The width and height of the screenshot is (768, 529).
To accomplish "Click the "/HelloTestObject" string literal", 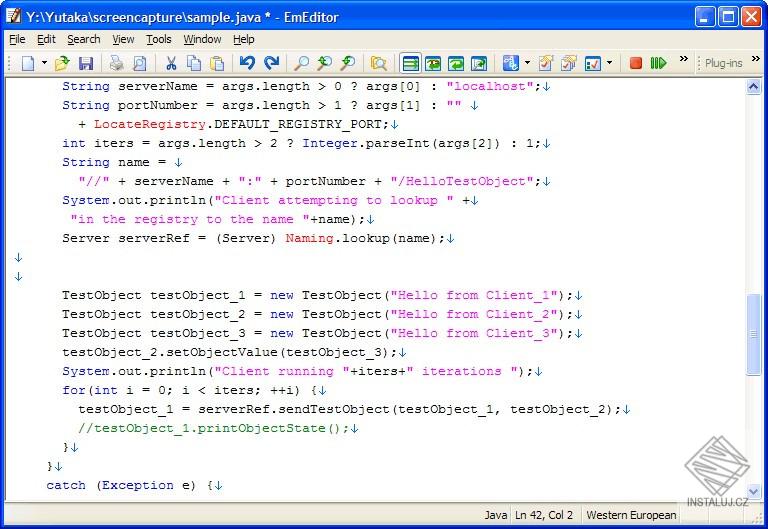I will 462,181.
